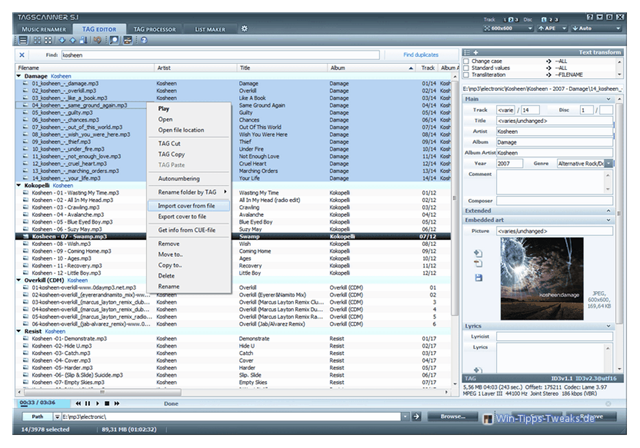Stop playback with the stop button
The height and width of the screenshot is (448, 640).
coord(107,403)
